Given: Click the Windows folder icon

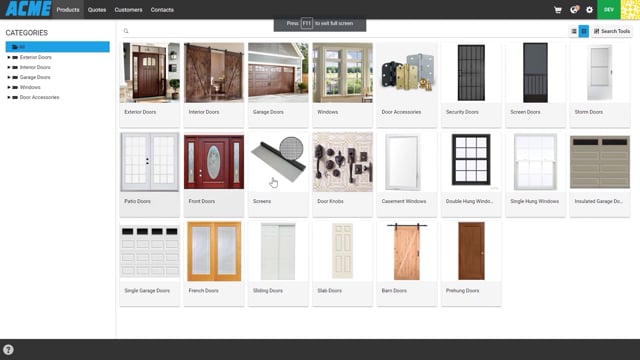Looking at the screenshot, I should [x=15, y=87].
